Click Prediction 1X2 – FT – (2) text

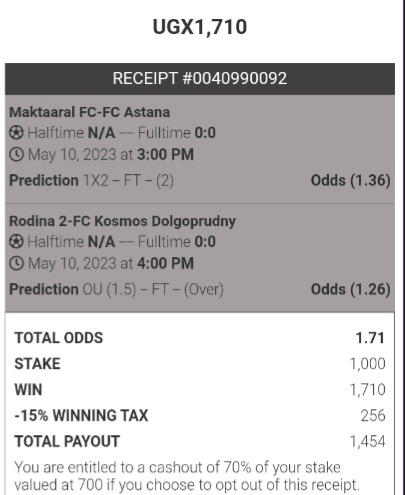[x=91, y=180]
